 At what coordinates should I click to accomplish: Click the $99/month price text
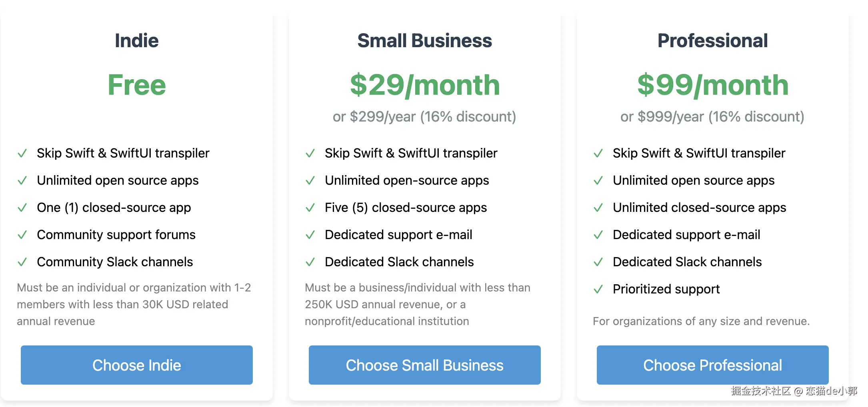pyautogui.click(x=712, y=85)
